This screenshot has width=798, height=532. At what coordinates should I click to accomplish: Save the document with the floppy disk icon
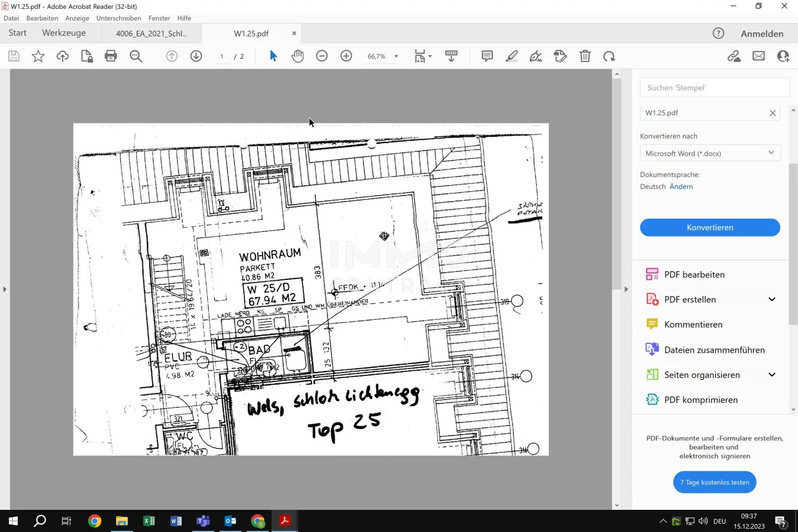(14, 56)
